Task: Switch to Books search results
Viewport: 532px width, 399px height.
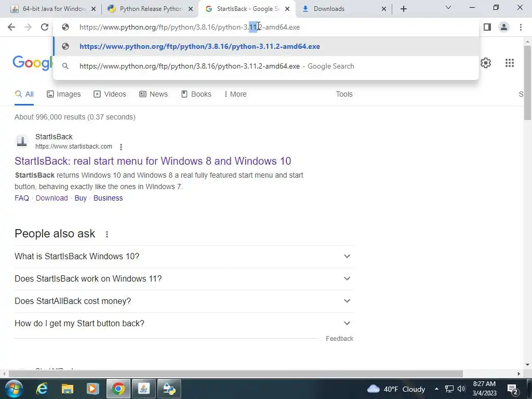Action: (x=196, y=95)
